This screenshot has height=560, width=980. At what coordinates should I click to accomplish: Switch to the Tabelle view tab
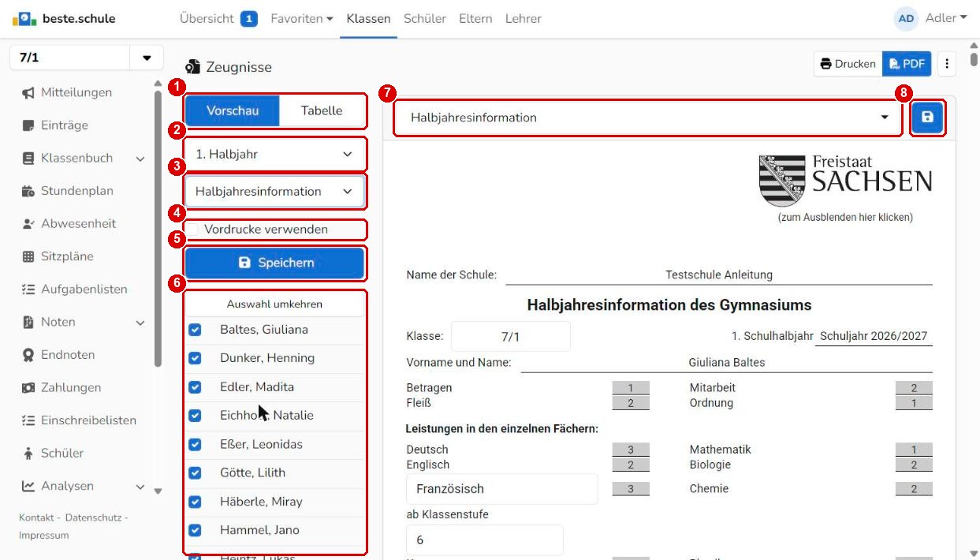click(322, 111)
